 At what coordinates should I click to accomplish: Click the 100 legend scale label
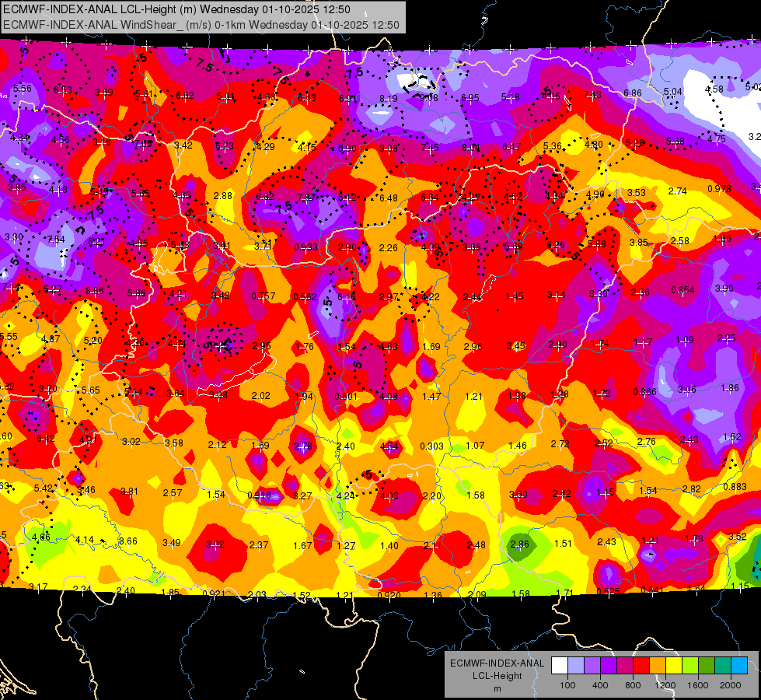pyautogui.click(x=567, y=685)
